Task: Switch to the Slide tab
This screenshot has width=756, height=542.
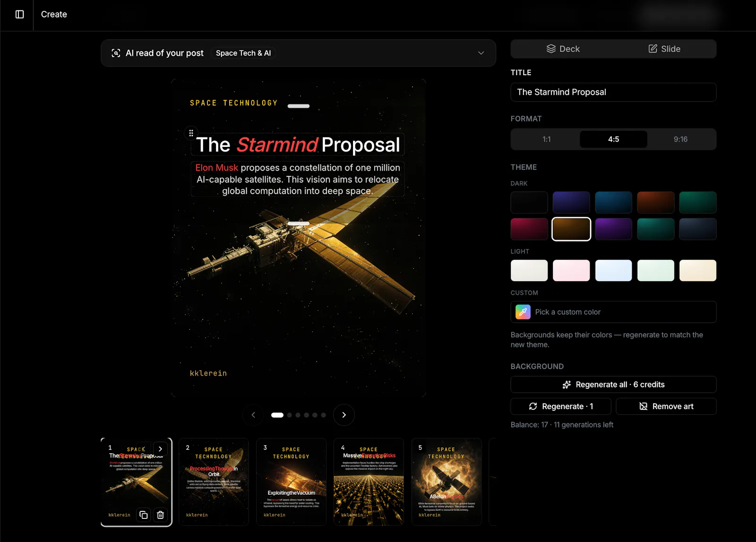Action: pos(664,49)
